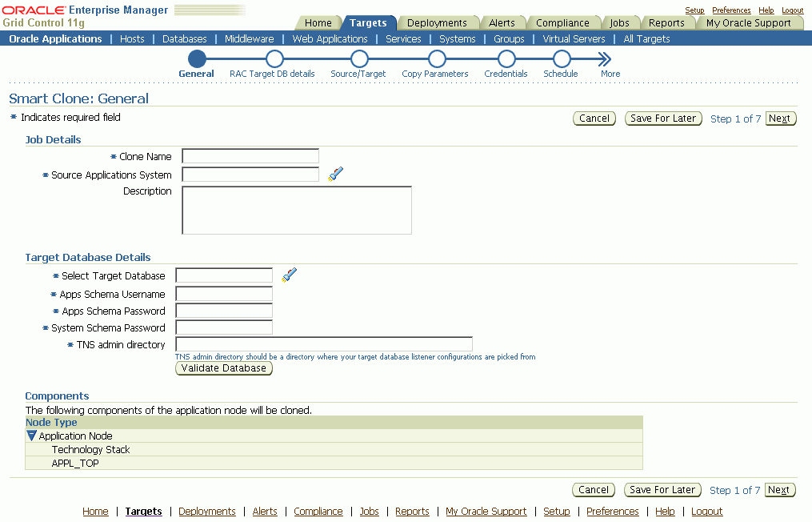Click the bottom Next button
The image size is (812, 522).
780,490
